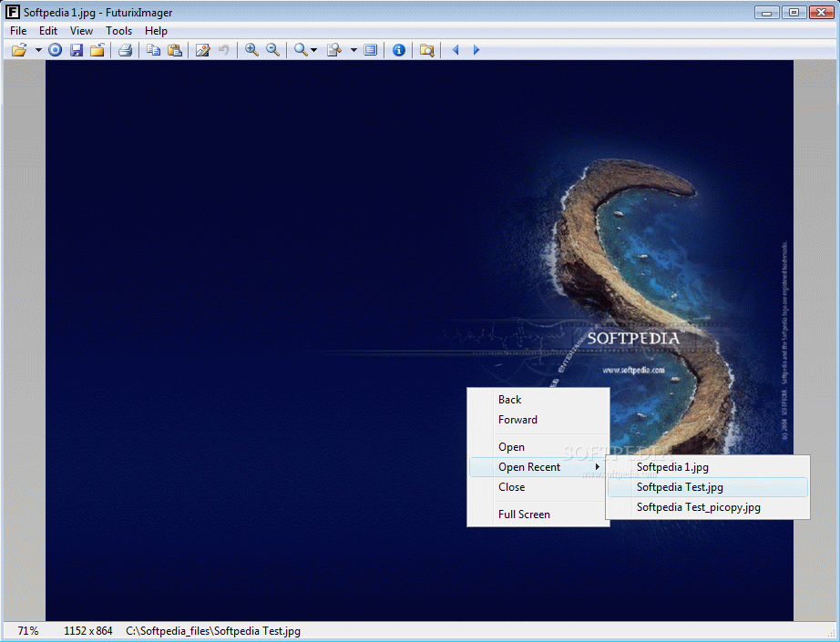The image size is (840, 642).
Task: Click the Edit image pencil icon
Action: [x=202, y=50]
